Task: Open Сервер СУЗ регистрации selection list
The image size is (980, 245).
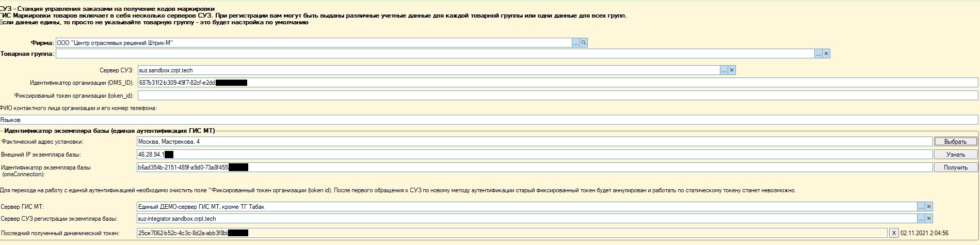Action: pyautogui.click(x=921, y=219)
